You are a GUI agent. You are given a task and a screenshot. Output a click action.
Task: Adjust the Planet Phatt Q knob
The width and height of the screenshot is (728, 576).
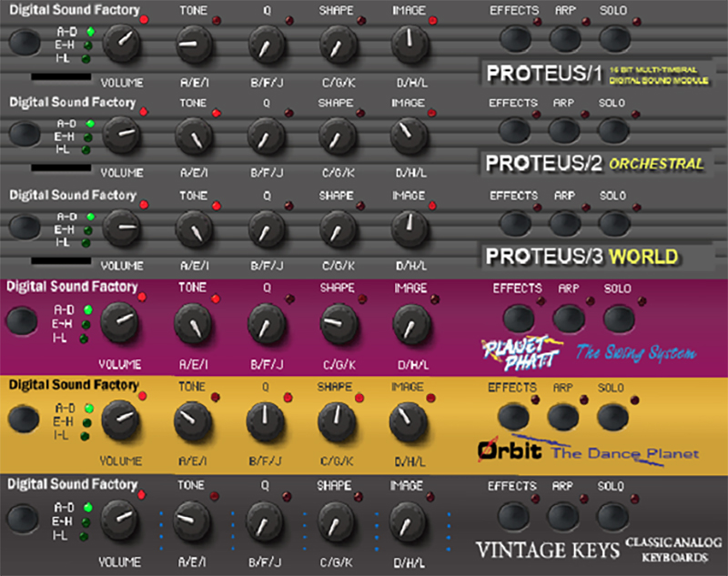click(267, 324)
